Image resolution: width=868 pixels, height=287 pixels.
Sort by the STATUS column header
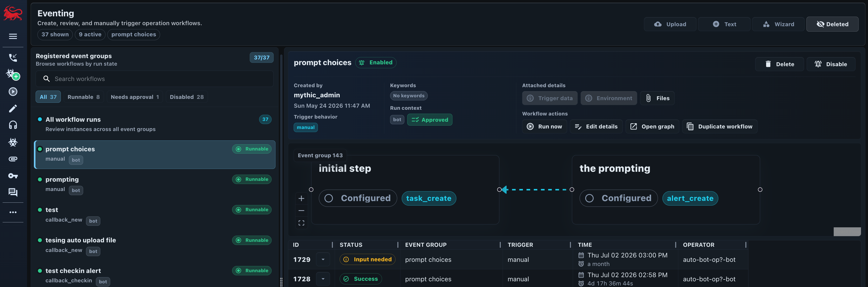coord(351,245)
